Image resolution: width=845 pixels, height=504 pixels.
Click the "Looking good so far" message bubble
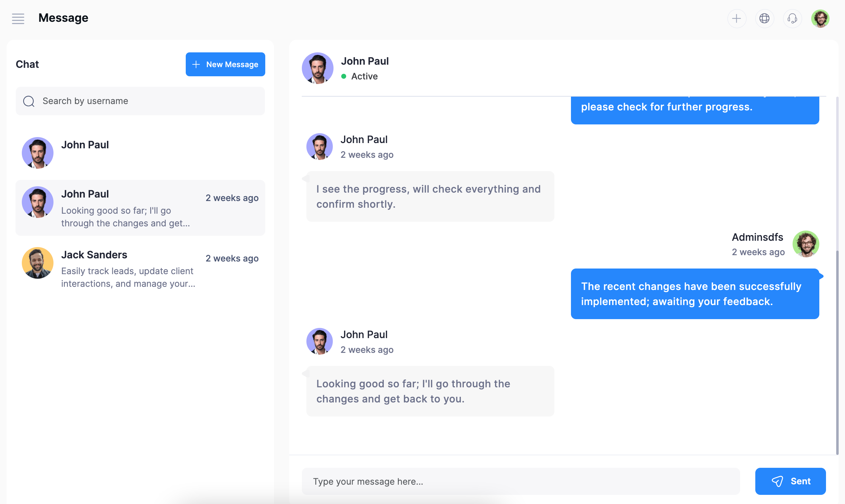pyautogui.click(x=430, y=391)
